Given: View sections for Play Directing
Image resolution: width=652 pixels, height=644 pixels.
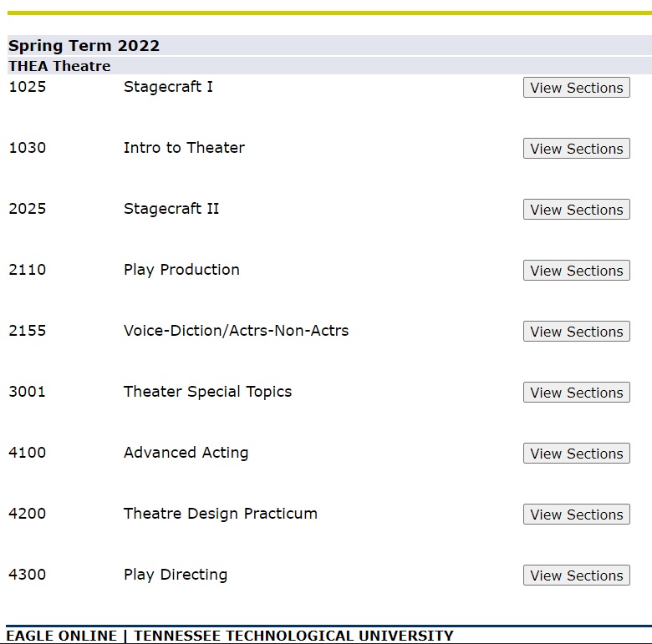Looking at the screenshot, I should click(576, 576).
